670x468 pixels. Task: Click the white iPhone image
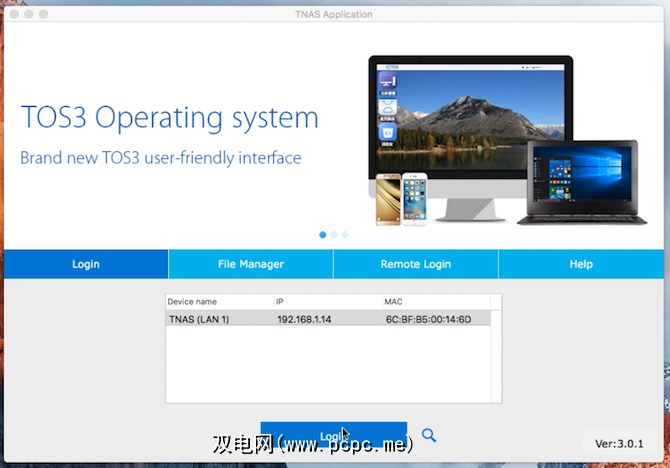pyautogui.click(x=414, y=199)
